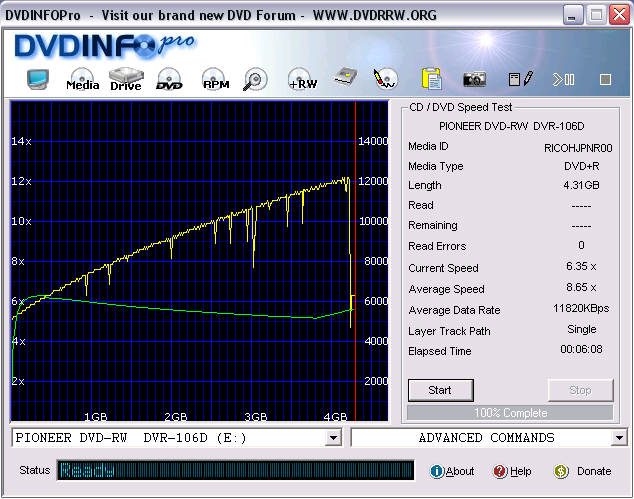Click the stop square icon

605,80
